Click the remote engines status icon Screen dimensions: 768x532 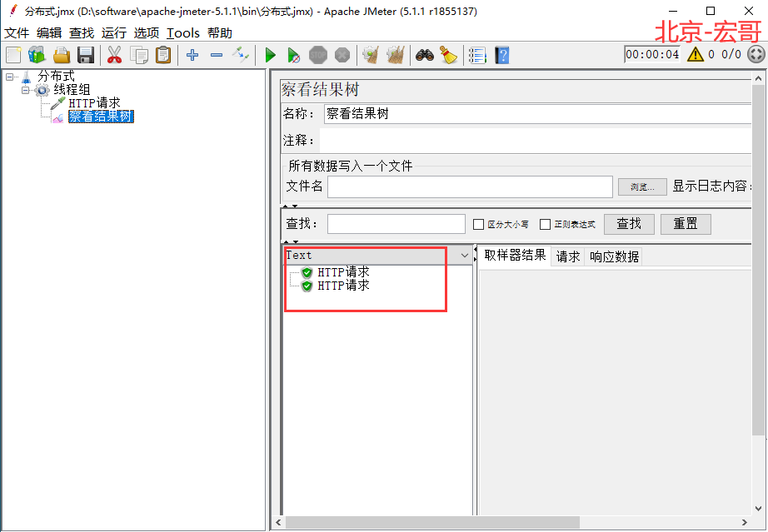point(756,54)
